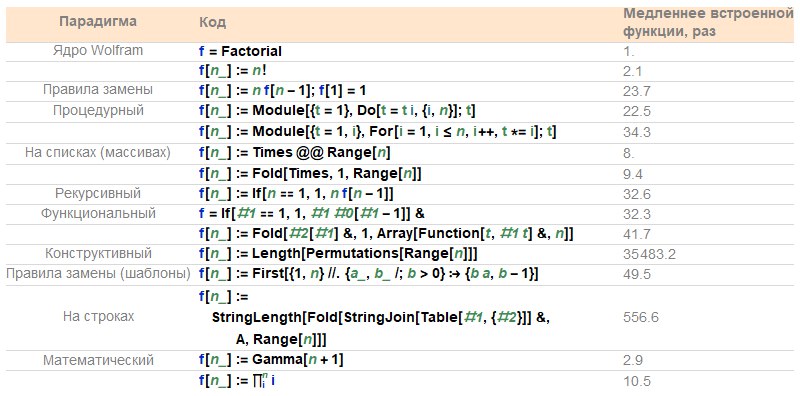This screenshot has height=396, width=800.
Task: Select the 'Fold[Times, 1, Range[n]]' code cell
Action: click(x=310, y=174)
